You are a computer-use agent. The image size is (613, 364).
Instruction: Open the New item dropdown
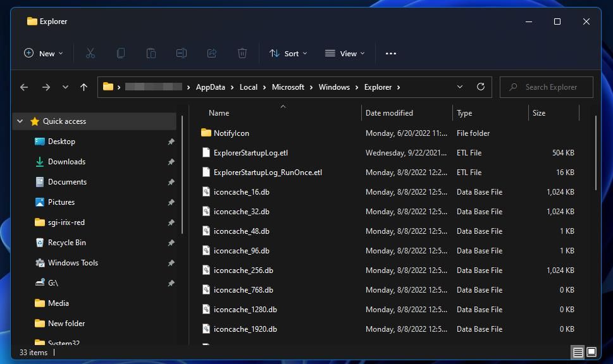(44, 54)
